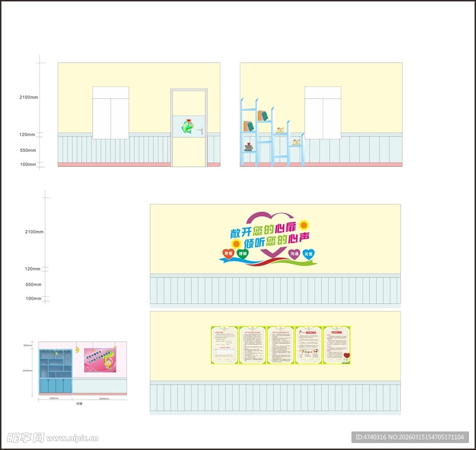Click the www.nipic.cn watermark link
Viewport: 476px width, 450px height.
(72, 438)
